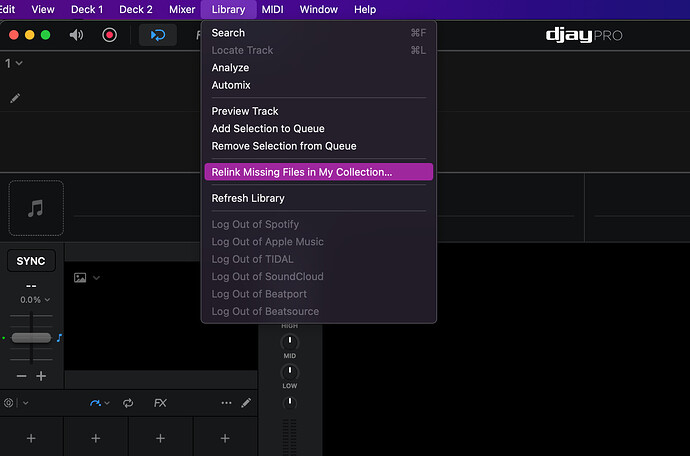Image resolution: width=690 pixels, height=456 pixels.
Task: Increase tempo with the plus button
Action: [x=41, y=376]
